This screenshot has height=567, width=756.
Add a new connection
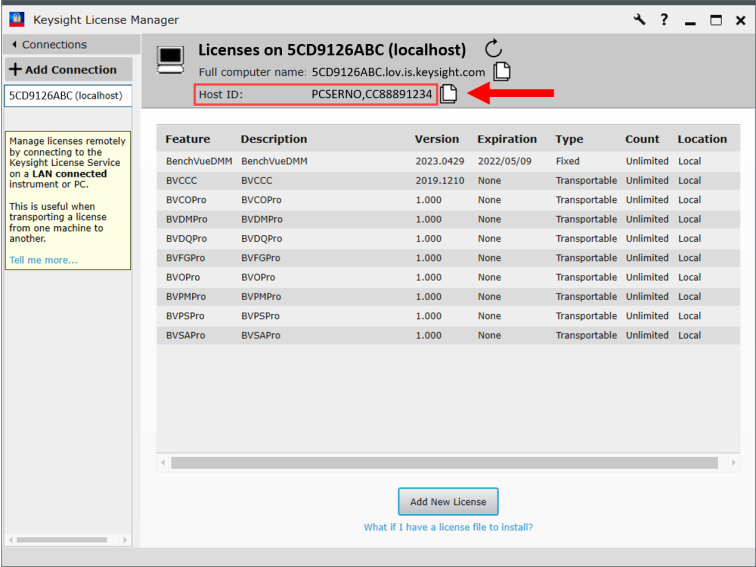click(68, 69)
